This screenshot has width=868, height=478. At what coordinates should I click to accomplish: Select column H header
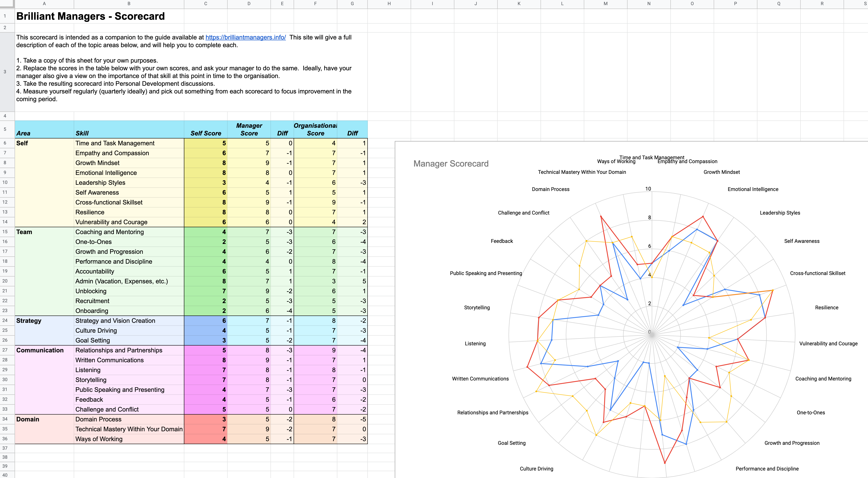389,4
